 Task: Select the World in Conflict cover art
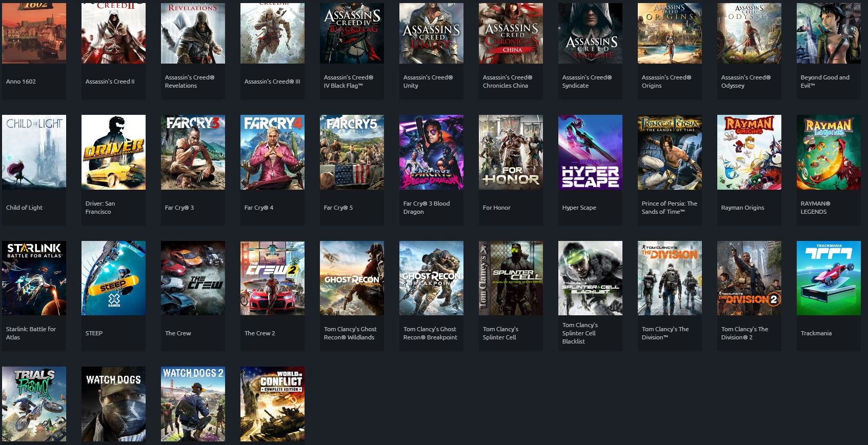click(x=272, y=404)
